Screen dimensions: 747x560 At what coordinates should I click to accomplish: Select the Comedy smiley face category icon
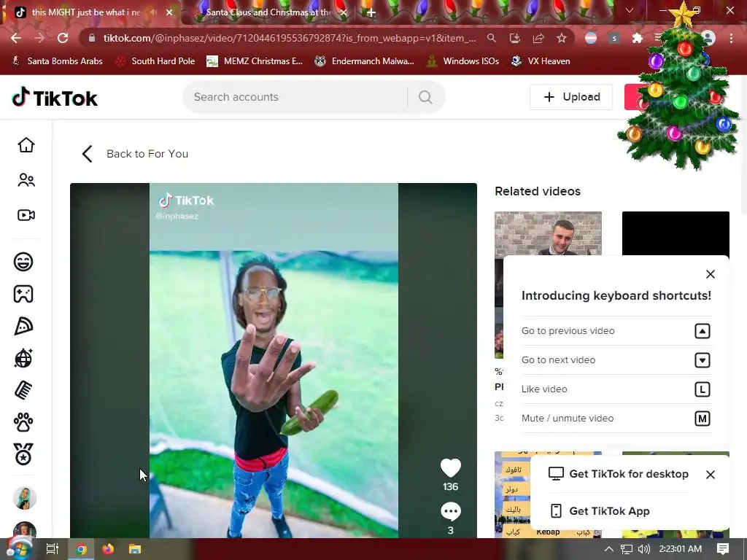[x=23, y=262]
